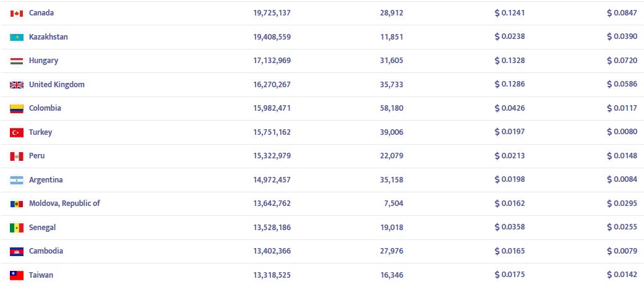Open the Moldova, Republic of link

point(64,203)
